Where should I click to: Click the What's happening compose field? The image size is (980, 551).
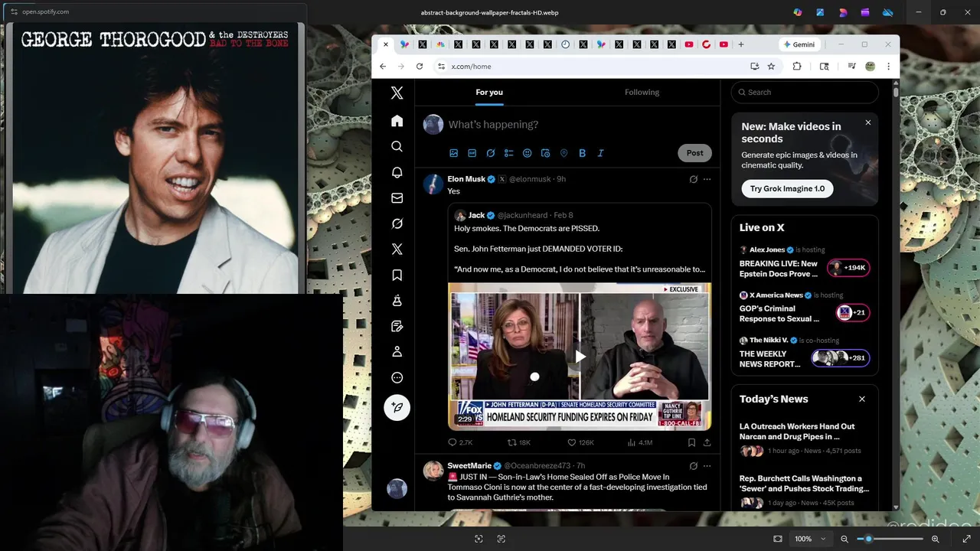point(580,125)
